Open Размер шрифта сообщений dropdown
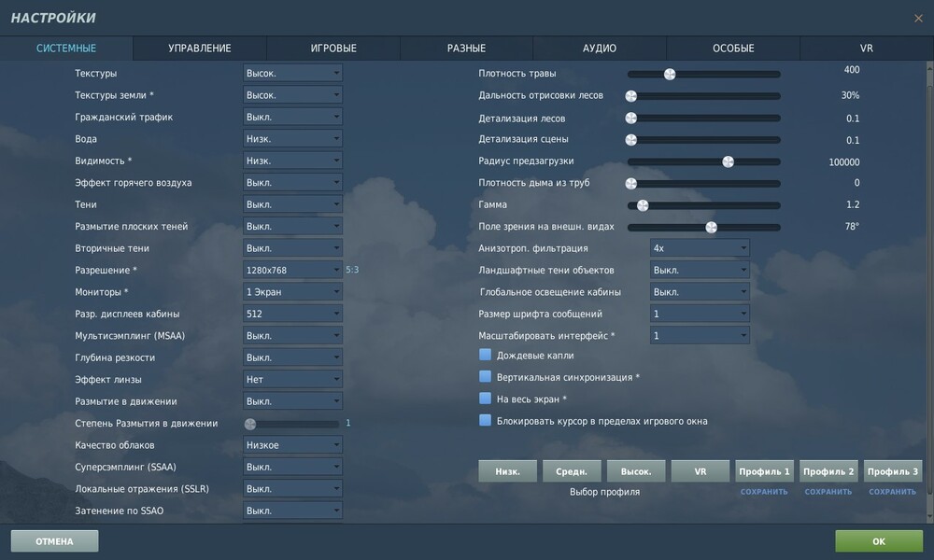Screen dimensions: 934x560 point(700,315)
